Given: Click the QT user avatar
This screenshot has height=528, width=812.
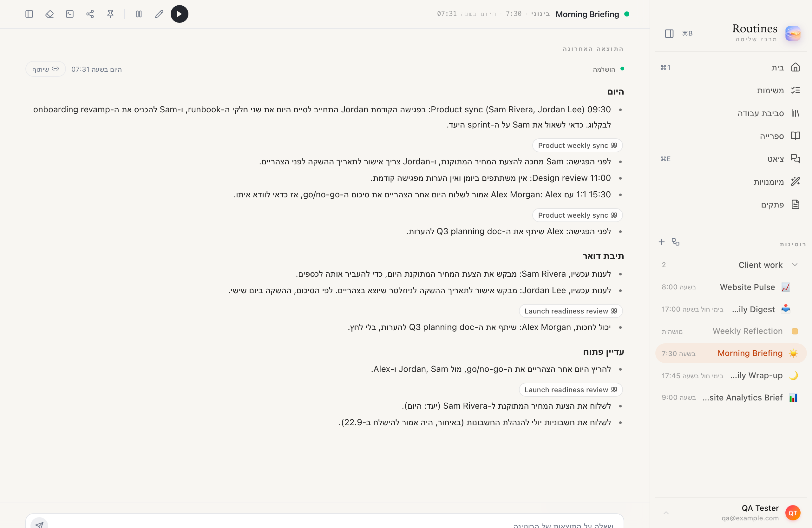Looking at the screenshot, I should (793, 513).
